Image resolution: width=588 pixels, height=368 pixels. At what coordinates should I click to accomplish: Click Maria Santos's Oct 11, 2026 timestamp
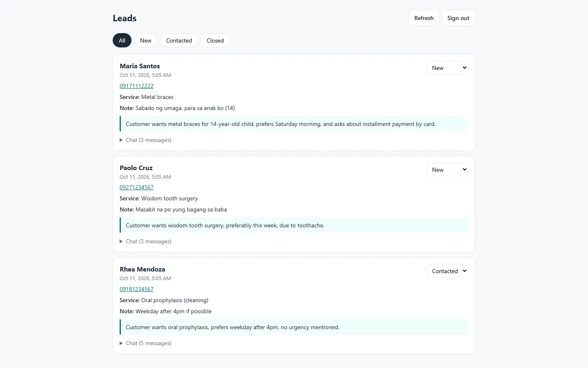pyautogui.click(x=145, y=75)
